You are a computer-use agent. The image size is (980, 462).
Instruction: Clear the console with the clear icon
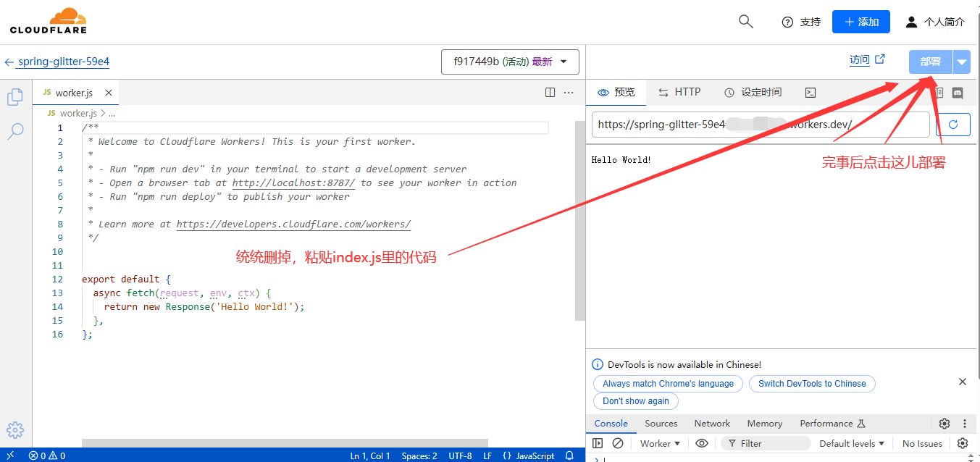tap(618, 443)
